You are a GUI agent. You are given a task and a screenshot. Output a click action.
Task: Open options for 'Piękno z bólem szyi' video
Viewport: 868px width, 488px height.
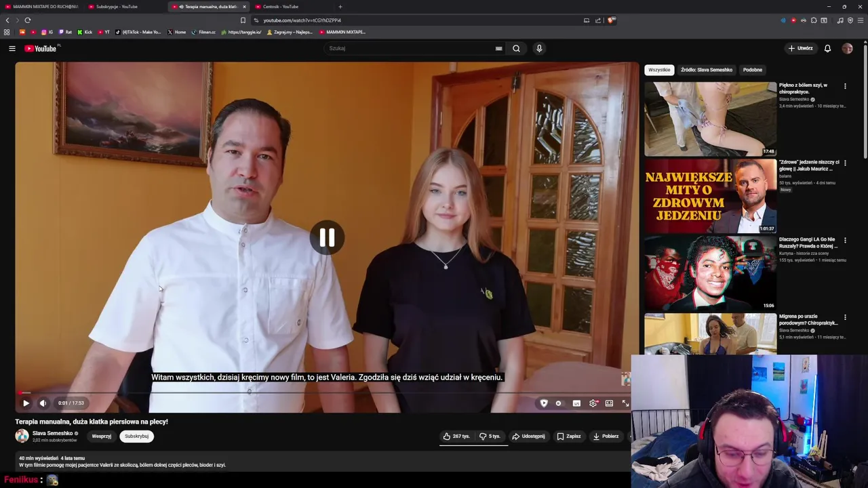845,86
